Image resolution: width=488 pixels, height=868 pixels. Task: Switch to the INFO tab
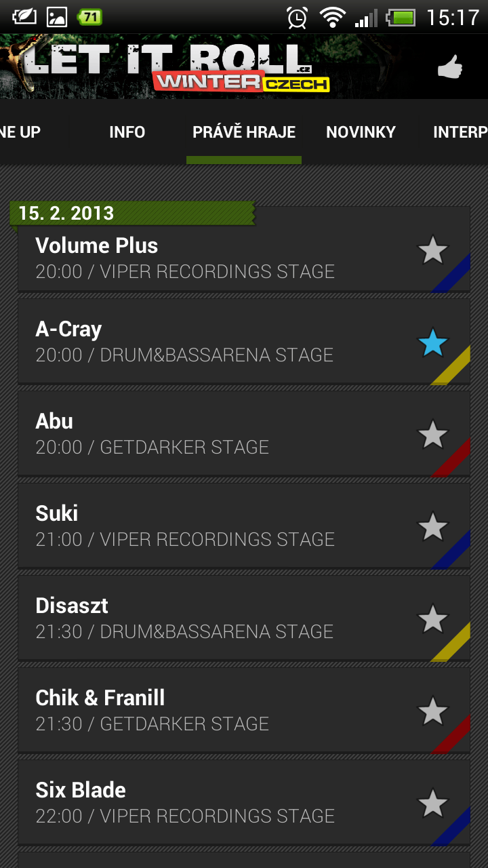pos(127,132)
